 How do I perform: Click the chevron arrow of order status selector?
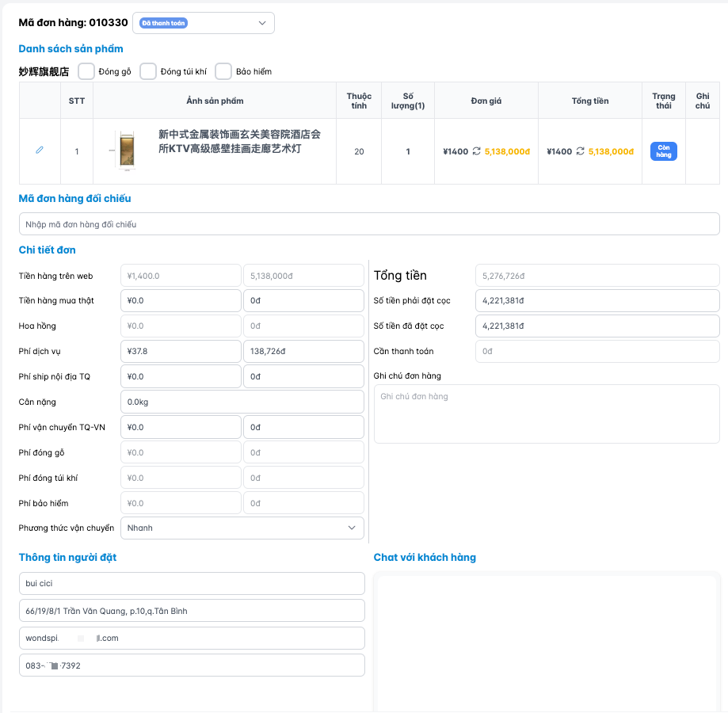click(x=263, y=23)
